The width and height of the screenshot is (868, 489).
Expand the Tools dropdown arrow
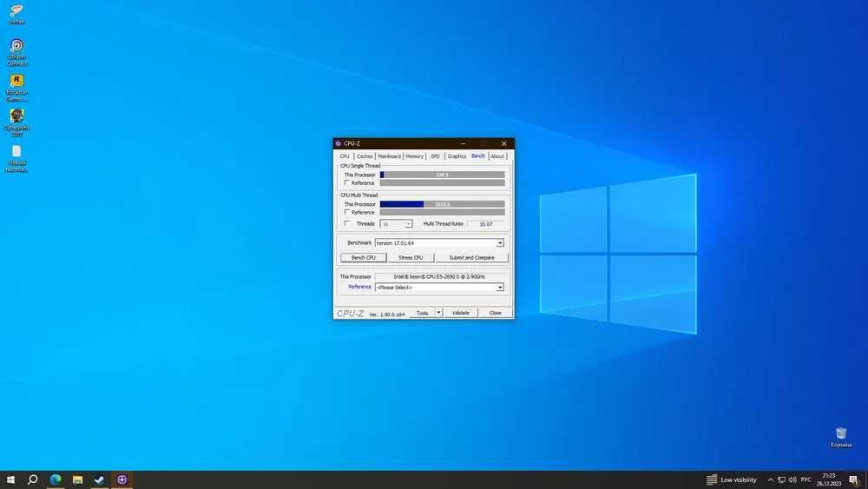438,313
